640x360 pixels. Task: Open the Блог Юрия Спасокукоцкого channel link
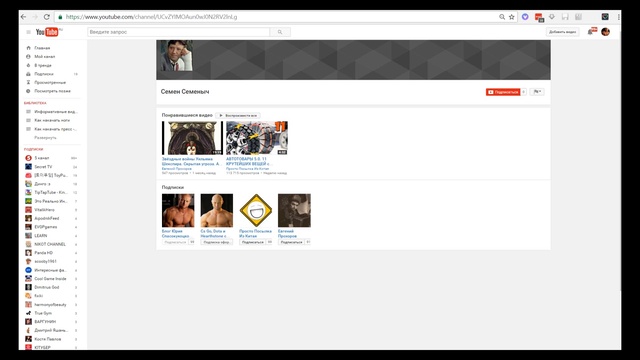click(175, 233)
